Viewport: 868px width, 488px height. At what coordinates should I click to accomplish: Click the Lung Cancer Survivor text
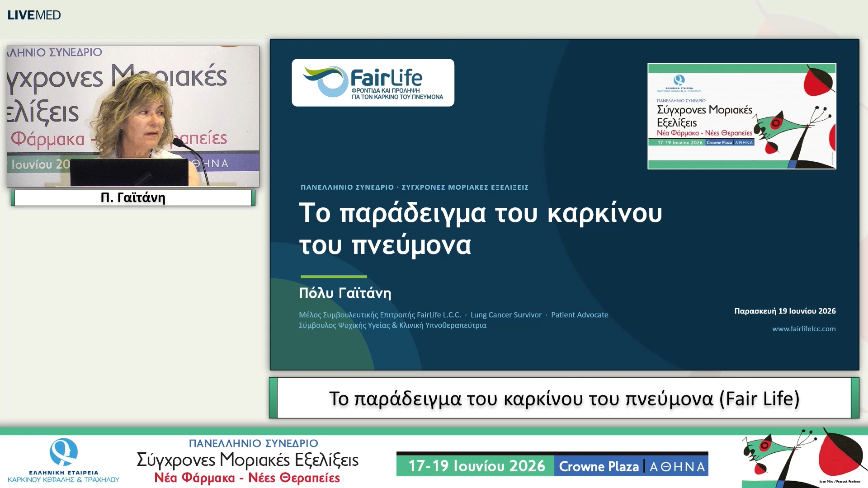pos(506,315)
